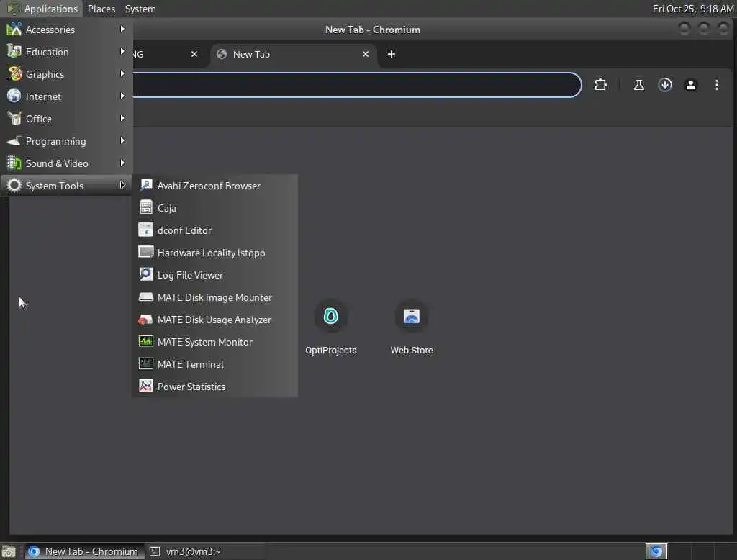Click the System Tools submenu arrow
The image size is (737, 560).
tap(122, 185)
